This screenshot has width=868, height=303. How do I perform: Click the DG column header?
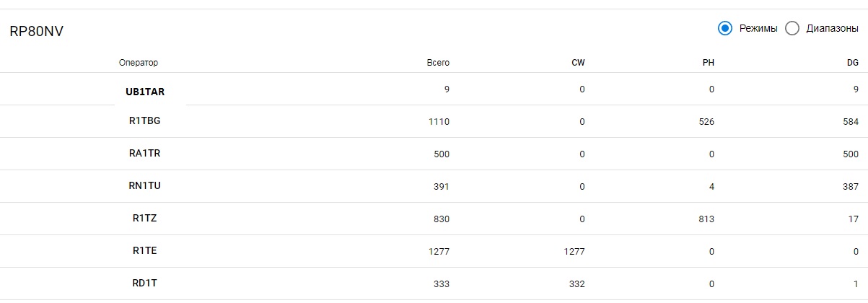(x=852, y=63)
